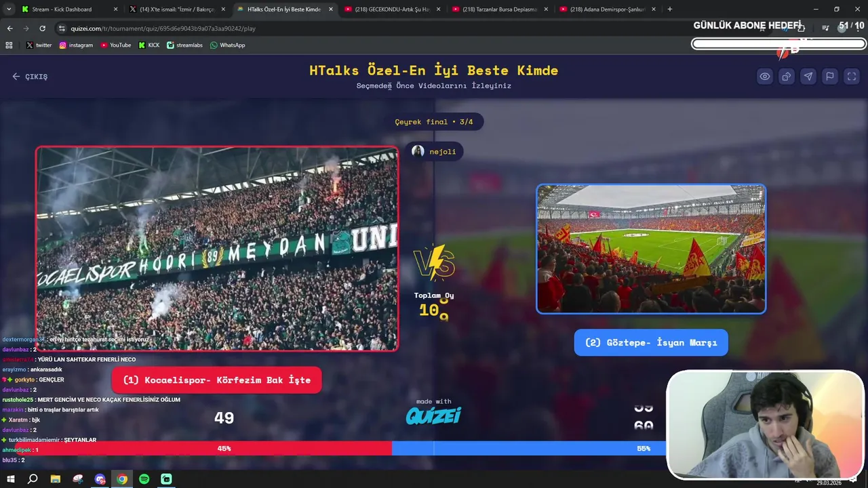Click the HTalks Özel-En İyi Beste Kimde title
The image size is (868, 488).
434,70
